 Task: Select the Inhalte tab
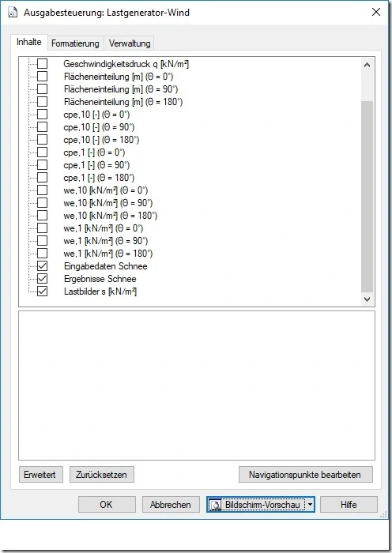point(29,42)
